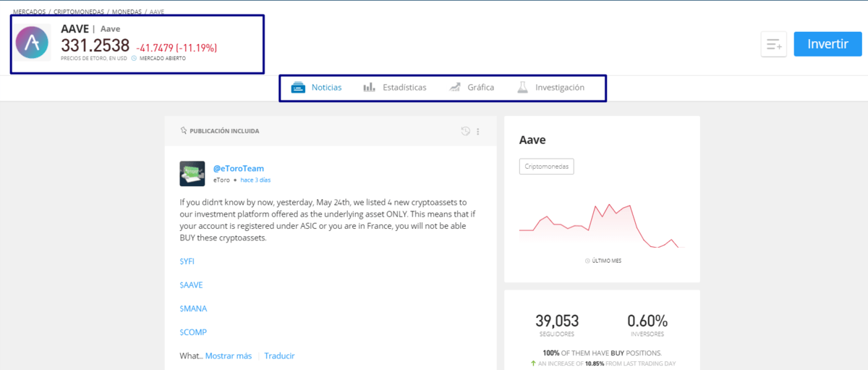Screen dimensions: 868x370
Task: Open the @eToroTeam profile link
Action: coord(238,169)
